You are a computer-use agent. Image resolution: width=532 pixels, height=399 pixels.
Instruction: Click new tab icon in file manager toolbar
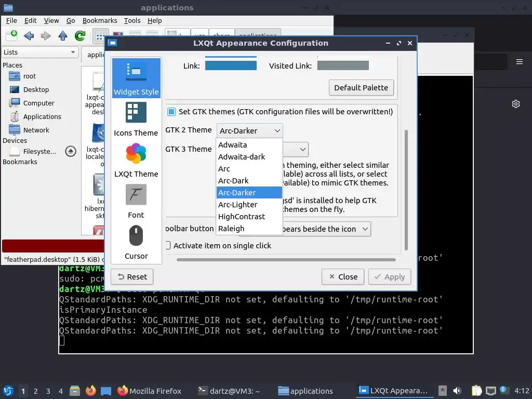coord(11,35)
